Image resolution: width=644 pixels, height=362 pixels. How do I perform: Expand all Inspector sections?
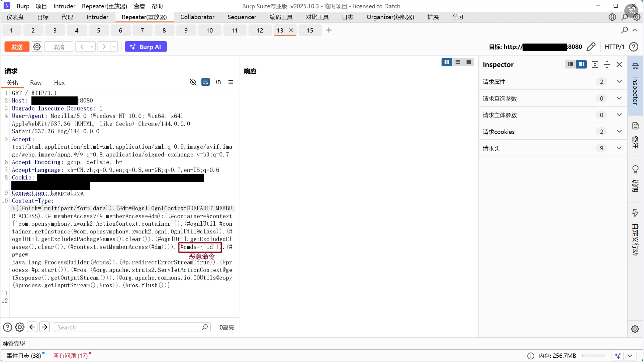[595, 64]
